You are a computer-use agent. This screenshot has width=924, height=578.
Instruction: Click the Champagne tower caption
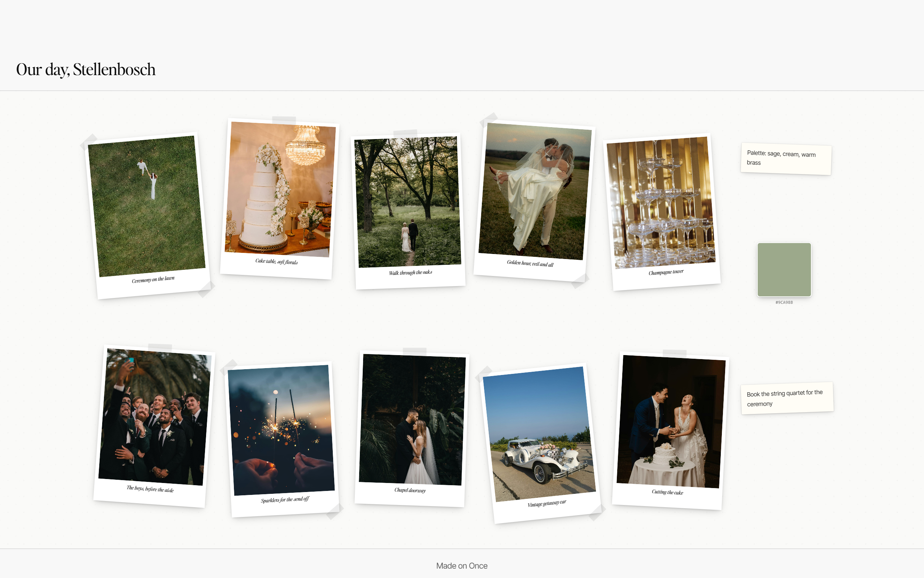666,272
